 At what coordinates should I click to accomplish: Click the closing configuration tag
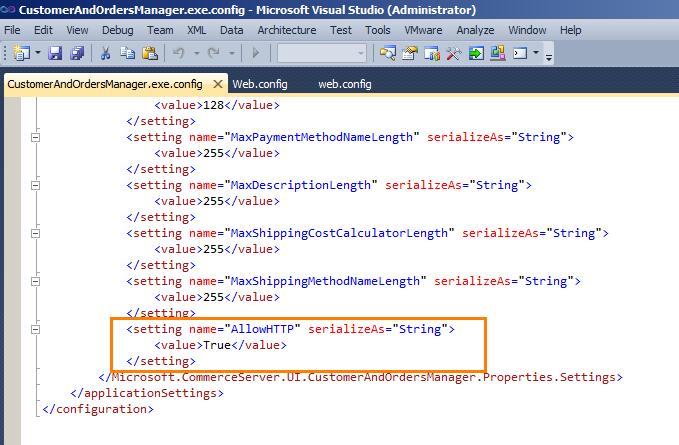tap(98, 409)
